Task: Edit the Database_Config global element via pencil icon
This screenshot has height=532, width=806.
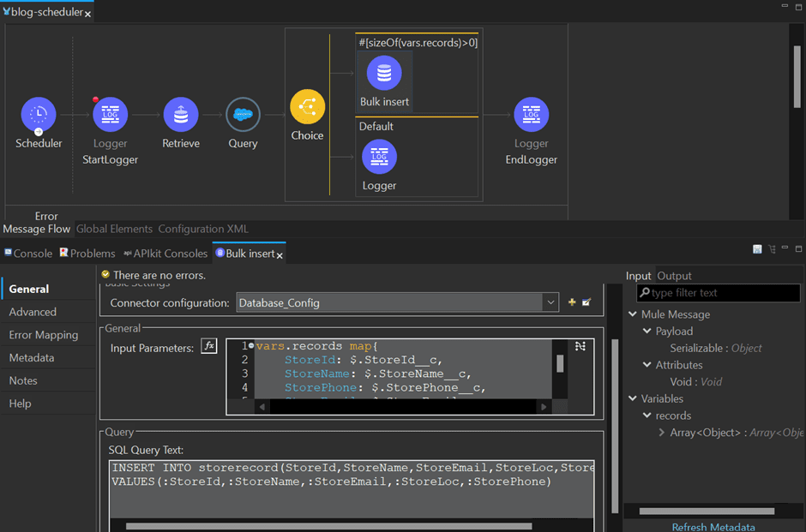Action: pyautogui.click(x=586, y=302)
